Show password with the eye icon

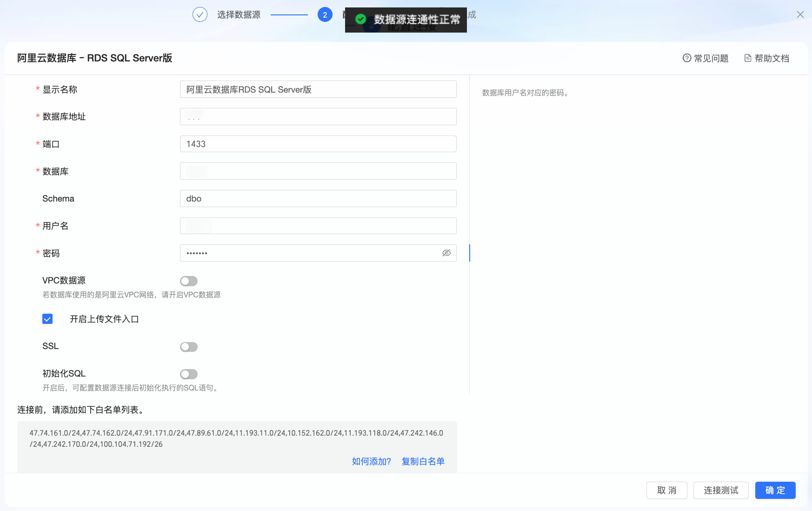446,253
